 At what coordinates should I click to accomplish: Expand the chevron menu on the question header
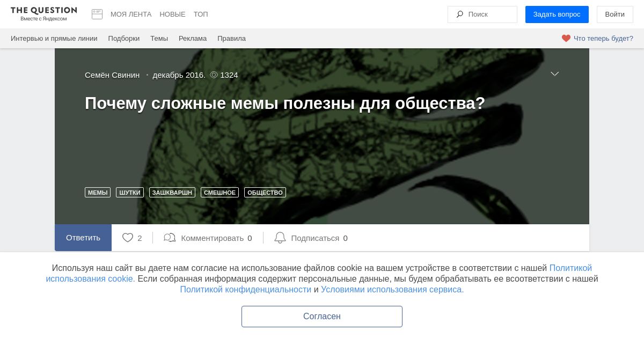555,74
